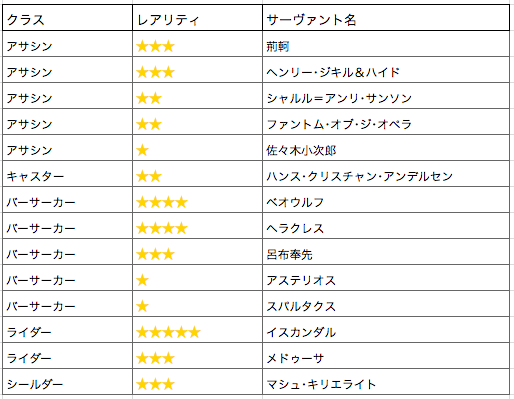Select the five-star rarity cell for イスカンダル
The height and width of the screenshot is (399, 514).
[x=197, y=330]
